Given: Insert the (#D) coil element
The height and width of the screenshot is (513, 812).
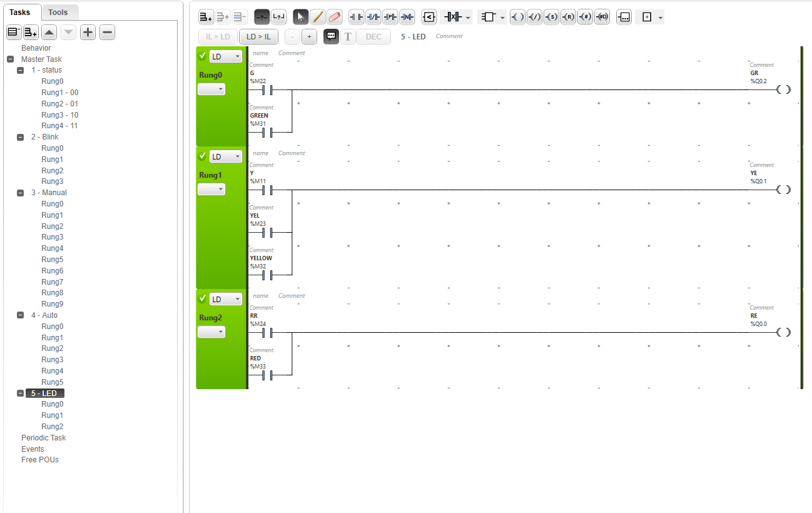Looking at the screenshot, I should [x=602, y=17].
